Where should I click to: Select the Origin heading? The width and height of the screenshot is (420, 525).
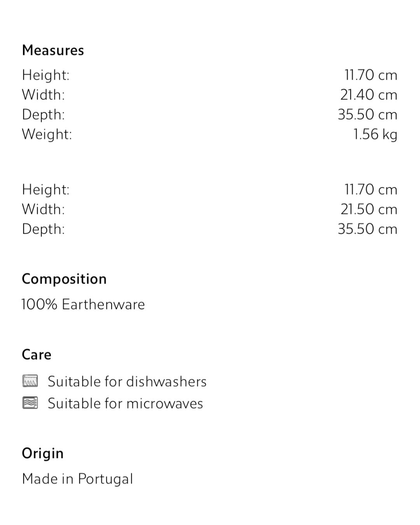pyautogui.click(x=43, y=453)
